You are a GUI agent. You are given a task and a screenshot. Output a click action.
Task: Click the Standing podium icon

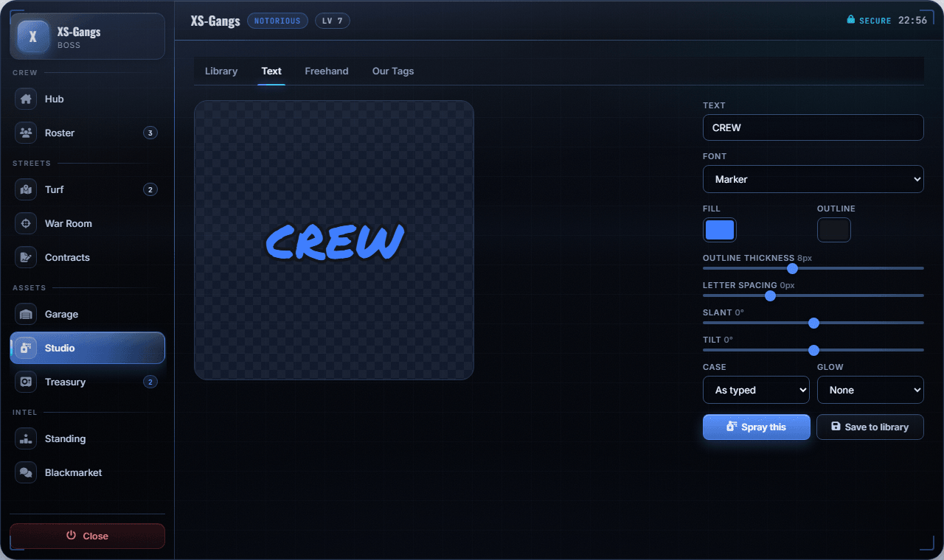pos(26,438)
